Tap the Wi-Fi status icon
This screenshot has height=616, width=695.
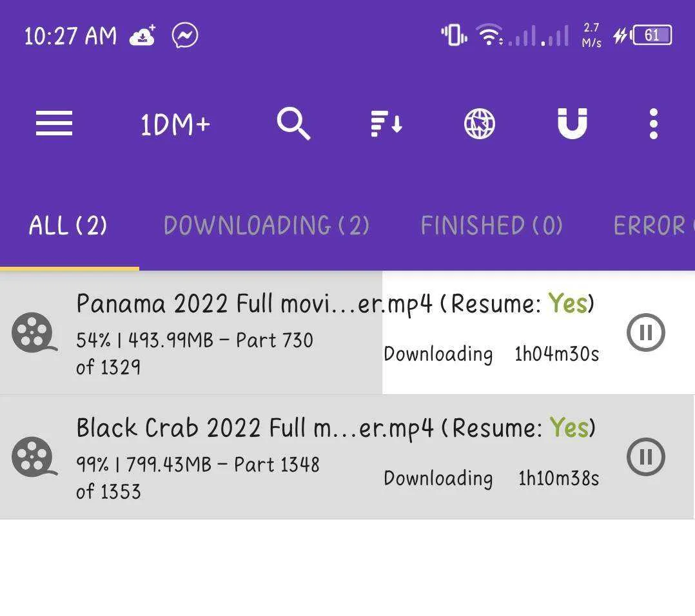click(489, 35)
